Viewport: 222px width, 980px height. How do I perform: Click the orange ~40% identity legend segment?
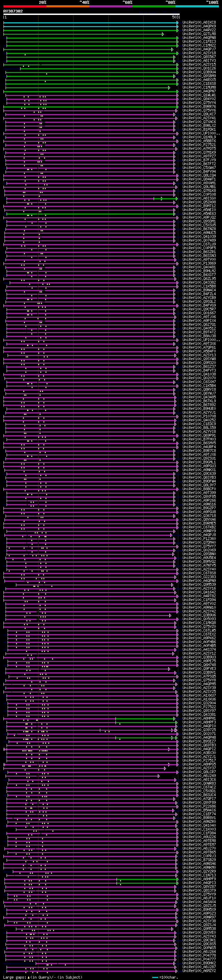tap(68, 6)
